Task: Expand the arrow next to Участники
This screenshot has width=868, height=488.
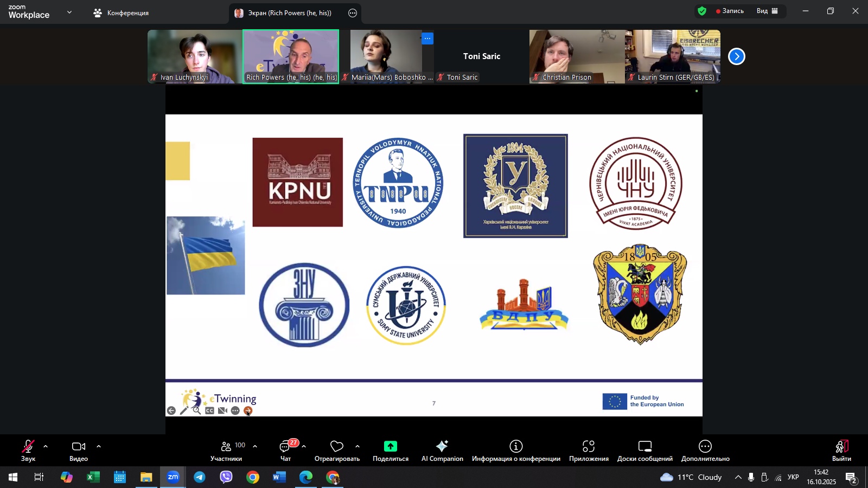Action: [255, 446]
